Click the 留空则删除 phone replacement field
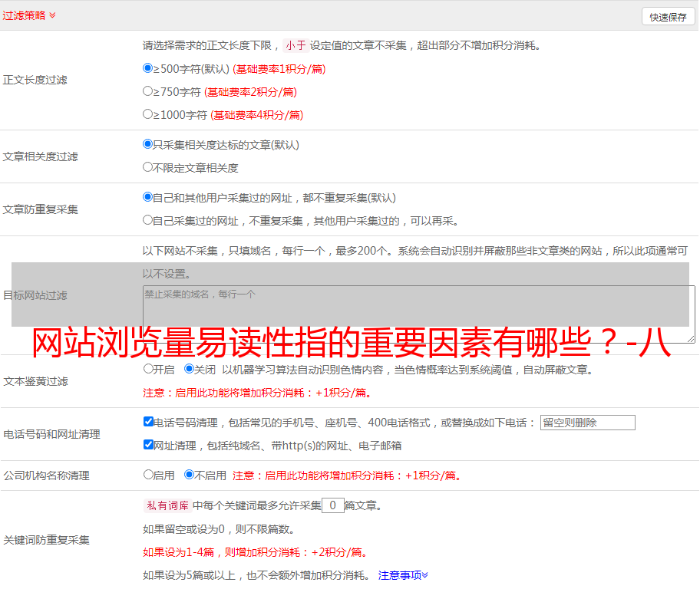 587,423
